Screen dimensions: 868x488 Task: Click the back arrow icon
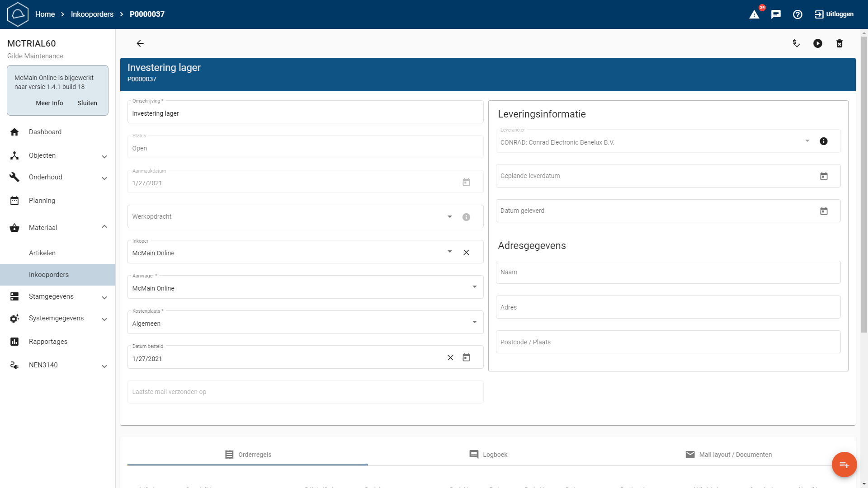pyautogui.click(x=140, y=43)
